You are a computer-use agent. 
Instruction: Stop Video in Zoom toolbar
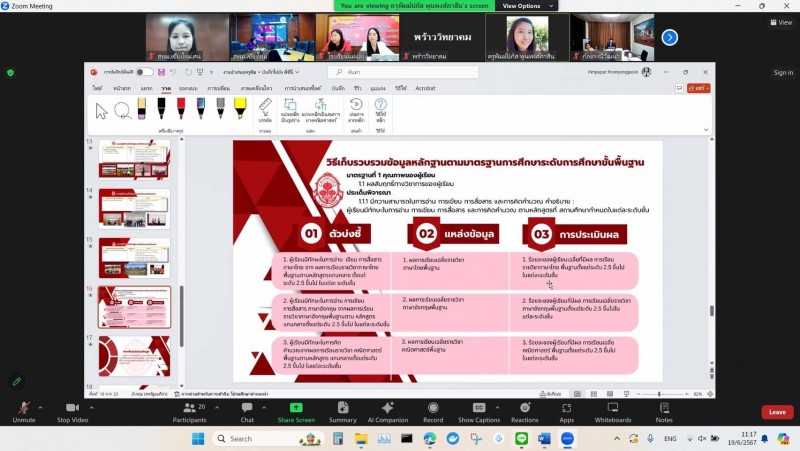72,412
